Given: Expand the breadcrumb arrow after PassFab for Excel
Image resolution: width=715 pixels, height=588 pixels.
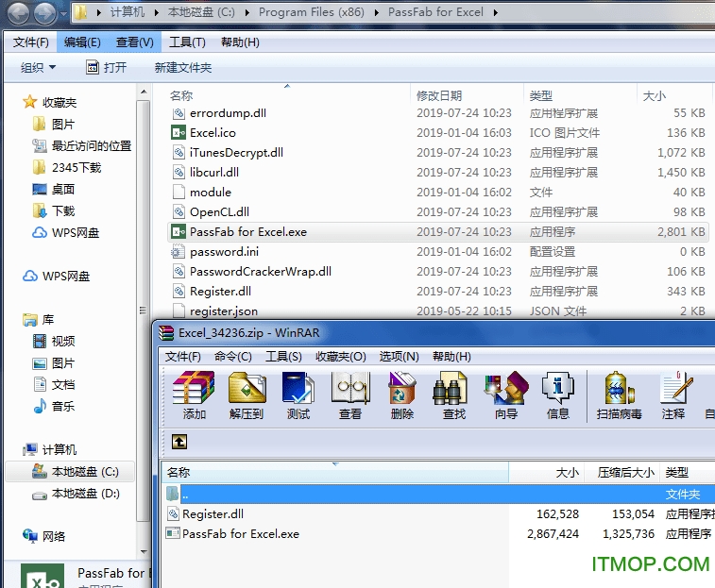Looking at the screenshot, I should tap(496, 13).
